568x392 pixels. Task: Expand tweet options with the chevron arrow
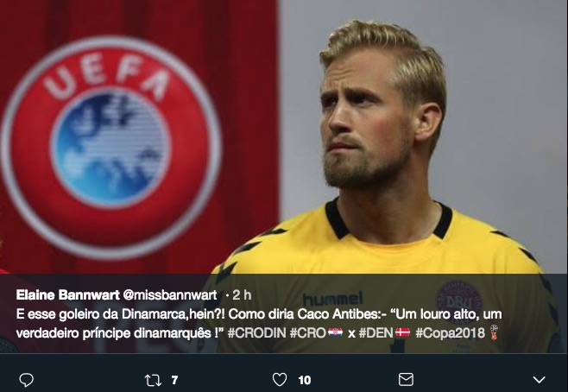click(x=539, y=380)
